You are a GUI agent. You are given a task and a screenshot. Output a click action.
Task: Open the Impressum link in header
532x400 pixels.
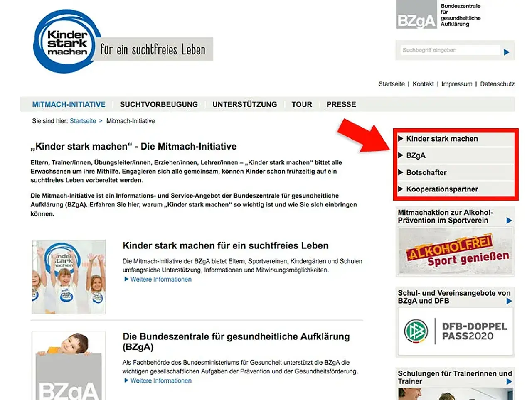456,84
